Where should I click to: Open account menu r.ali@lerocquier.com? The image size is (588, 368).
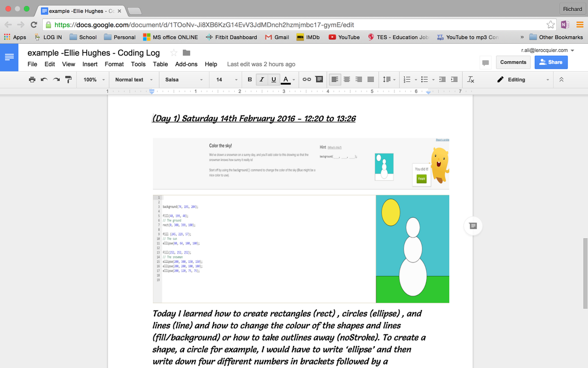coord(547,50)
